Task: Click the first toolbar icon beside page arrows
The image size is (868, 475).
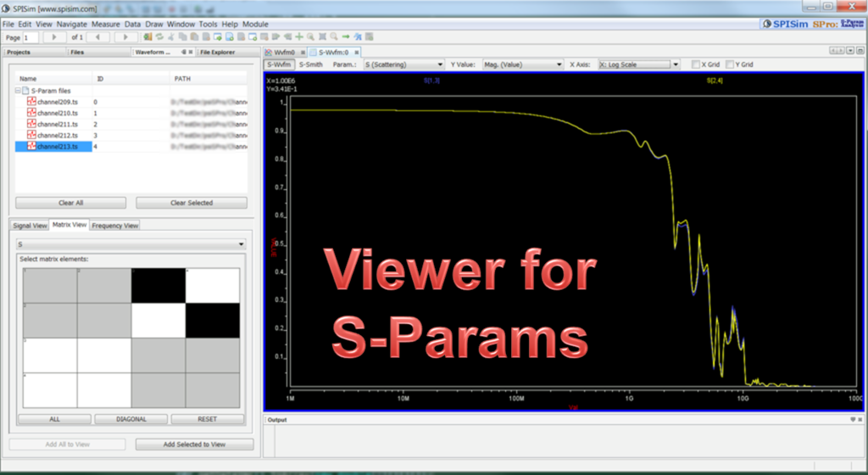Action: tap(147, 37)
